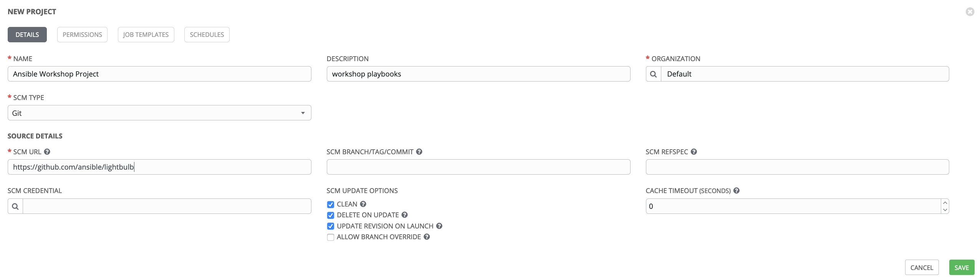Enable Allow Branch Override checkbox

331,237
